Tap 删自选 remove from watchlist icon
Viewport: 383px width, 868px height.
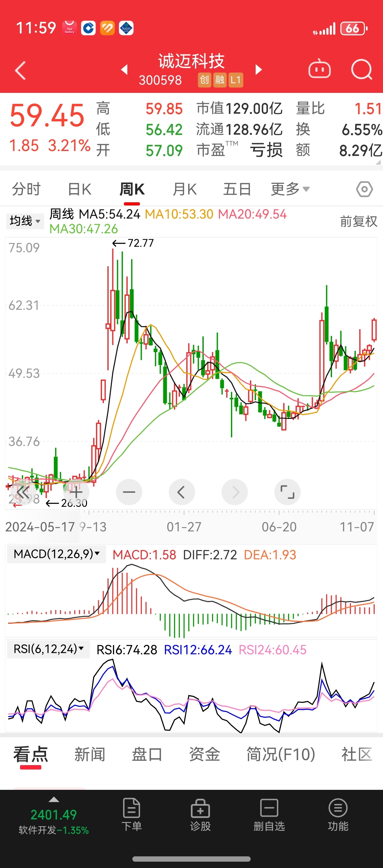tap(269, 814)
